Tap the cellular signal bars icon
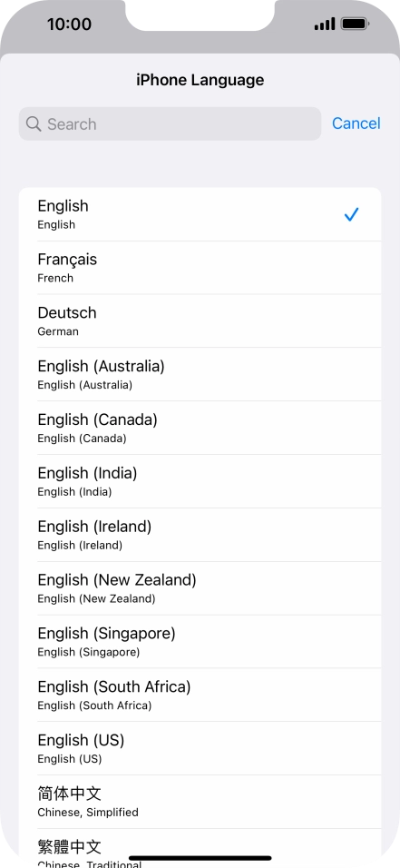Image resolution: width=400 pixels, height=868 pixels. 325,24
